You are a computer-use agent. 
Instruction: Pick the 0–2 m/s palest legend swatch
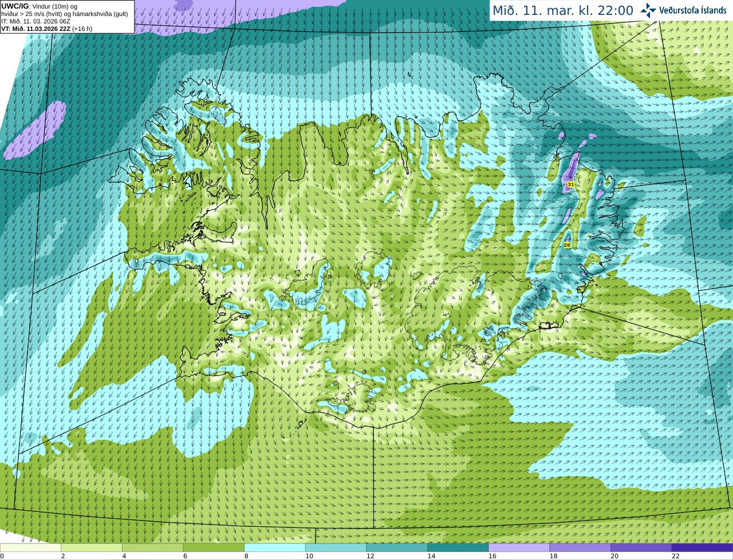coord(30,547)
